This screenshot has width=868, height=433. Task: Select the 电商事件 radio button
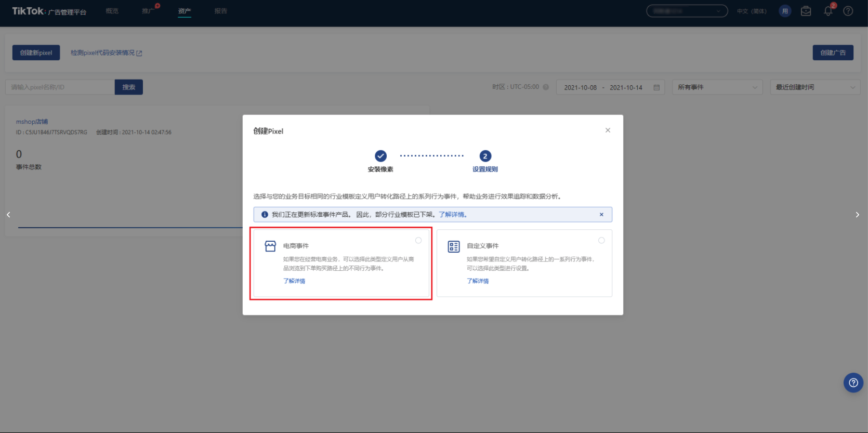click(x=418, y=240)
